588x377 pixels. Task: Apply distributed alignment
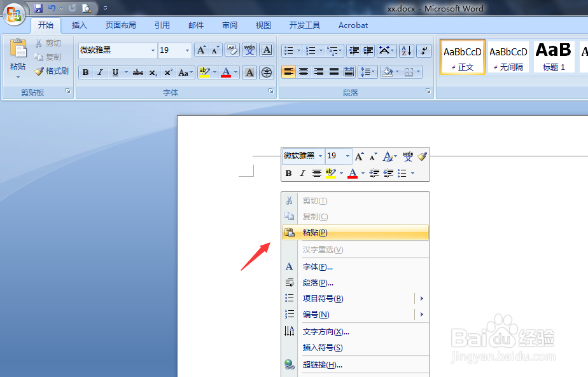point(349,72)
